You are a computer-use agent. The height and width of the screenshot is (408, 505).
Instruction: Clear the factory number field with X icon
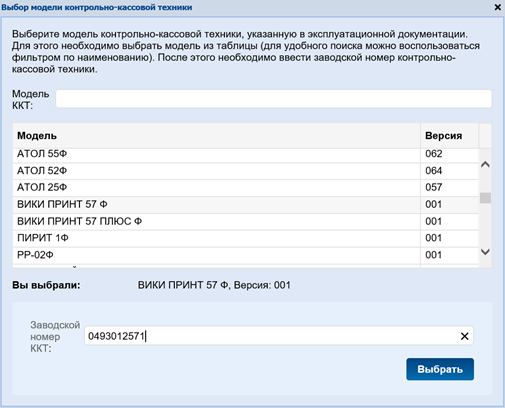coord(464,336)
